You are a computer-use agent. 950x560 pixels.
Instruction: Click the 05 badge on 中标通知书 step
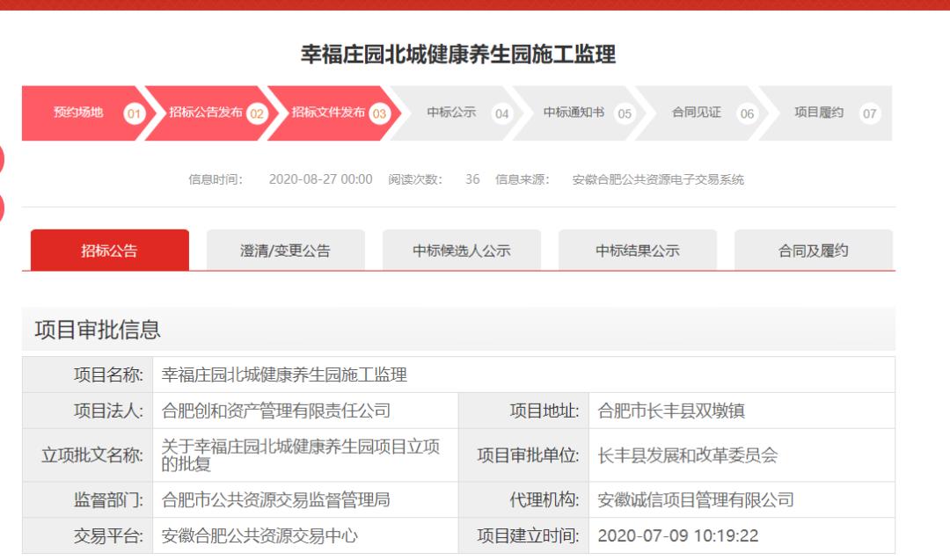[x=624, y=113]
